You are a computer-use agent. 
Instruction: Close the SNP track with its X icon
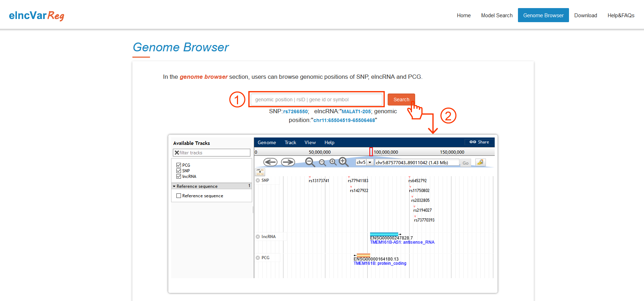tap(258, 180)
